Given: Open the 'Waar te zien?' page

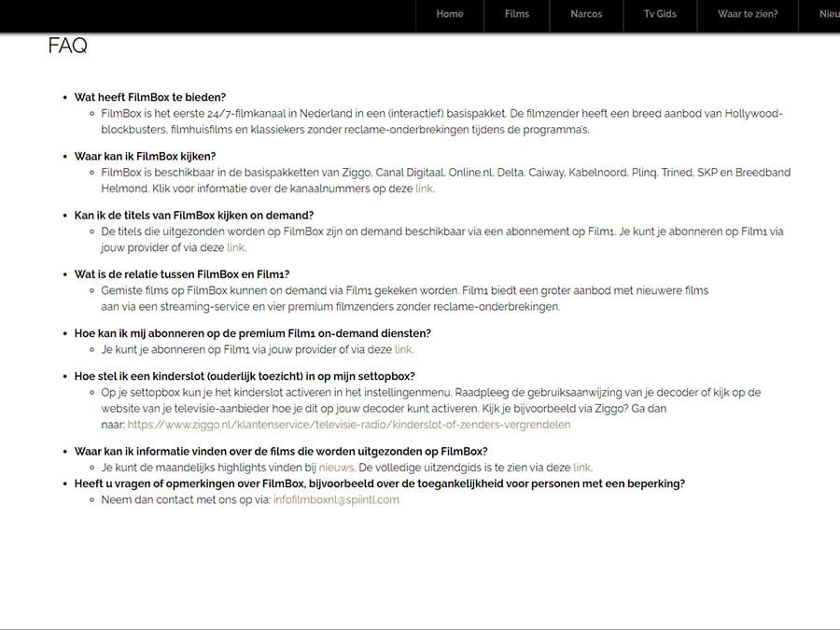Looking at the screenshot, I should (748, 14).
